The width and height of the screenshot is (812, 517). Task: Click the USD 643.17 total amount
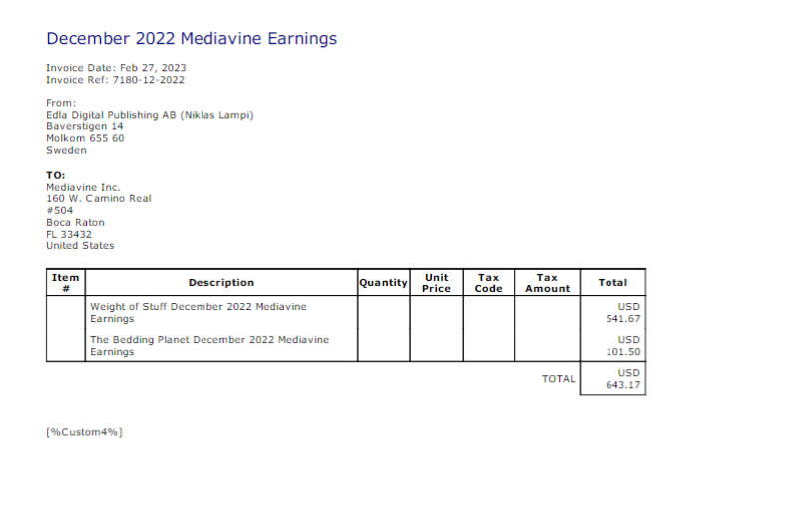pos(623,379)
